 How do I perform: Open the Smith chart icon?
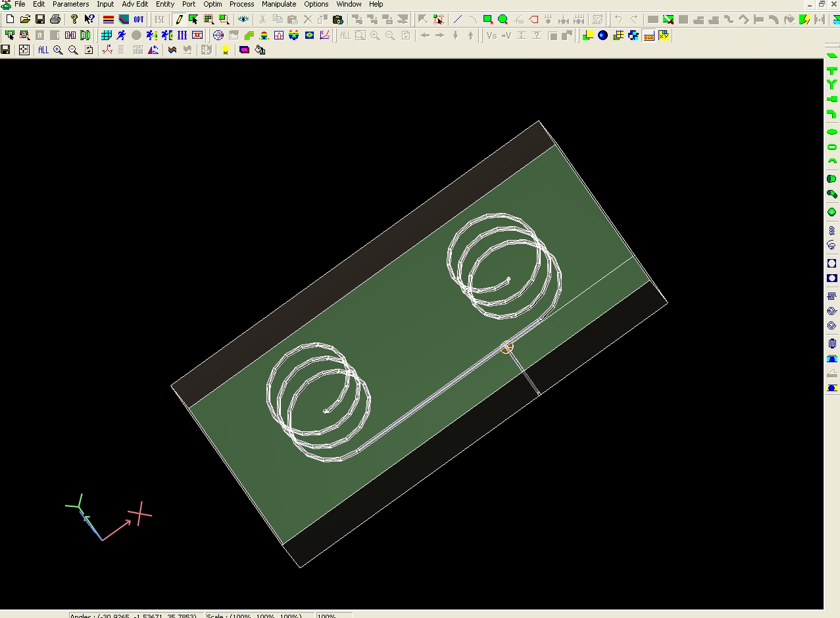click(218, 36)
